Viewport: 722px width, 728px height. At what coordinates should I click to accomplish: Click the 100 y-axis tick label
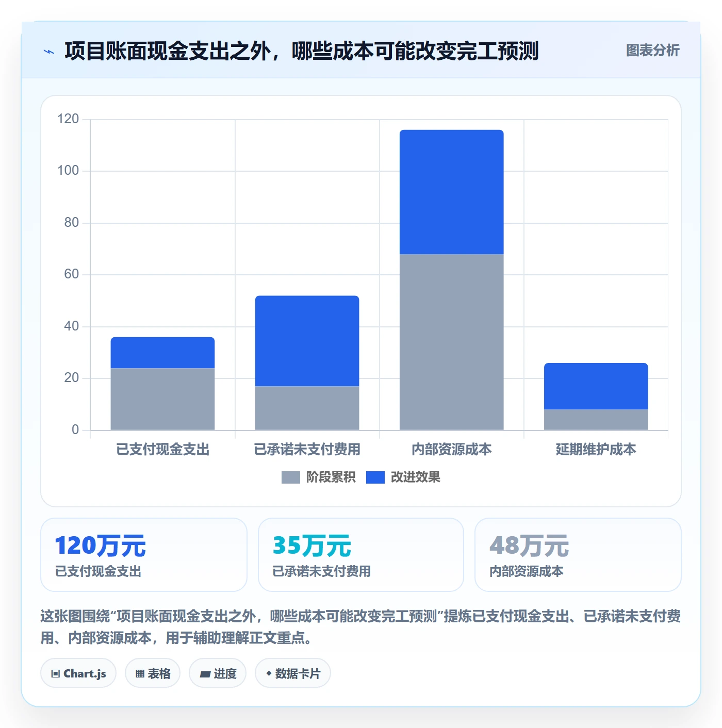click(68, 171)
